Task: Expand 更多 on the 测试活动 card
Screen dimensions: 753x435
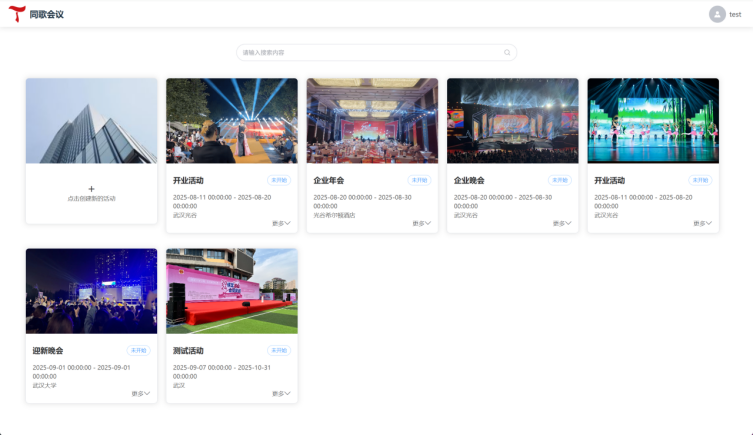Action: [281, 394]
